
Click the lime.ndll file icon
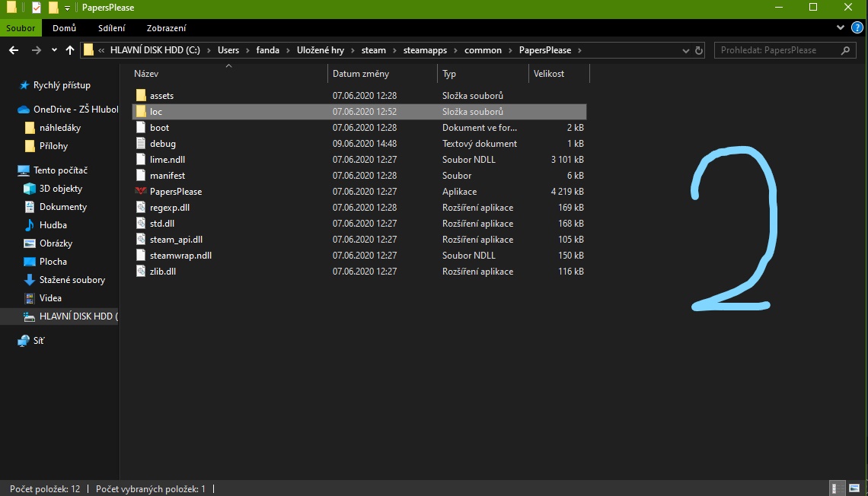click(141, 159)
